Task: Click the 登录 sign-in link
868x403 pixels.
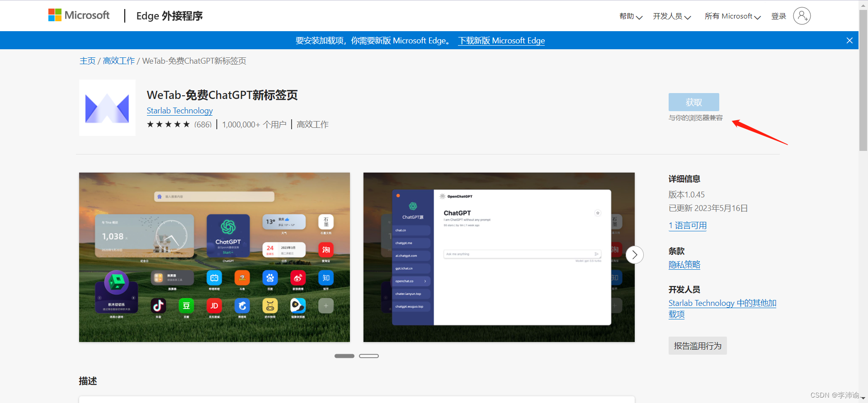Action: [778, 16]
